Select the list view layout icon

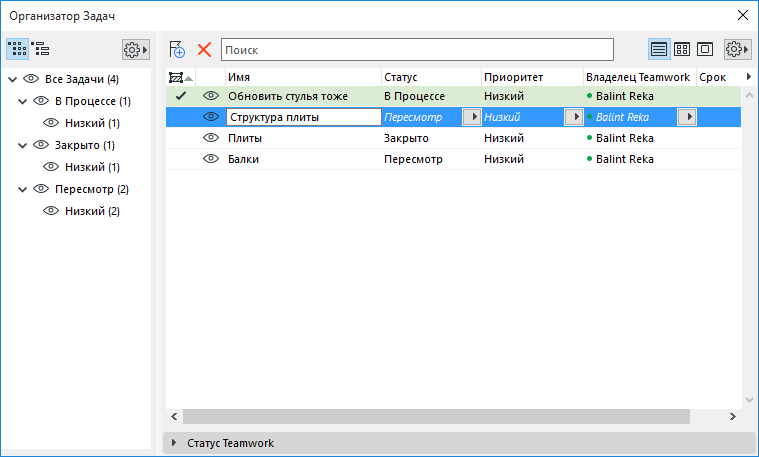(x=659, y=49)
